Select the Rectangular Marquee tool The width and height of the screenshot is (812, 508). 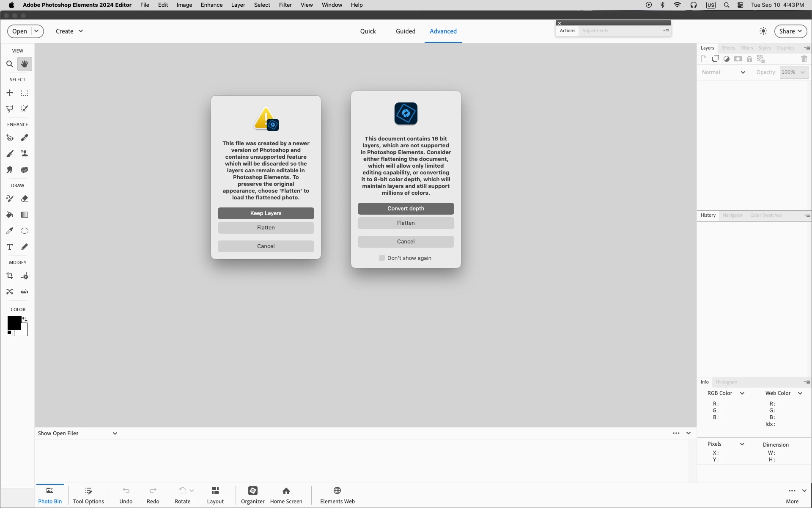[x=25, y=93]
